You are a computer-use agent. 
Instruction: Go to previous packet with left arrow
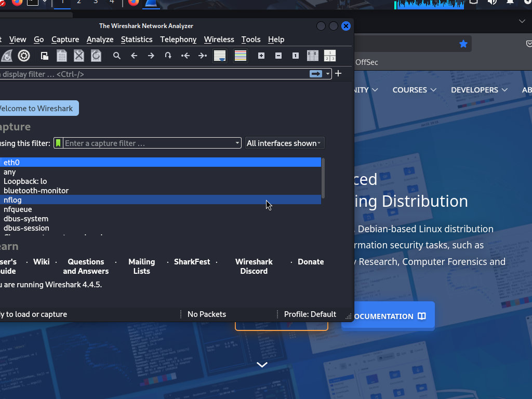[134, 56]
